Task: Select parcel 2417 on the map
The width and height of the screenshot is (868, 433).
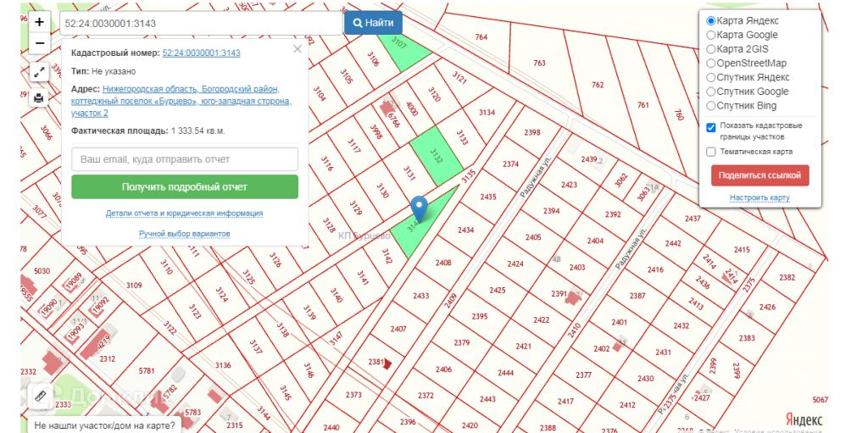Action: click(x=565, y=402)
